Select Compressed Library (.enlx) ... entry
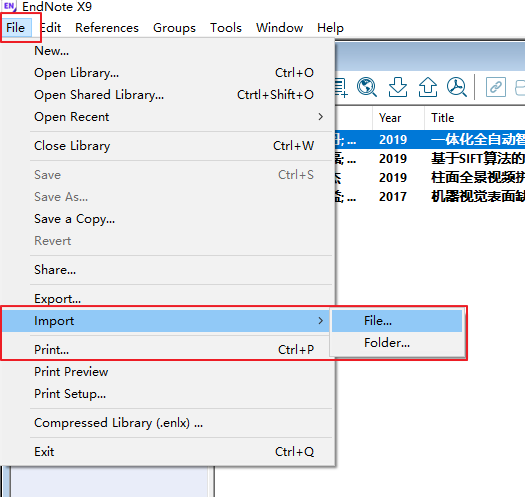The image size is (525, 497). point(167,423)
